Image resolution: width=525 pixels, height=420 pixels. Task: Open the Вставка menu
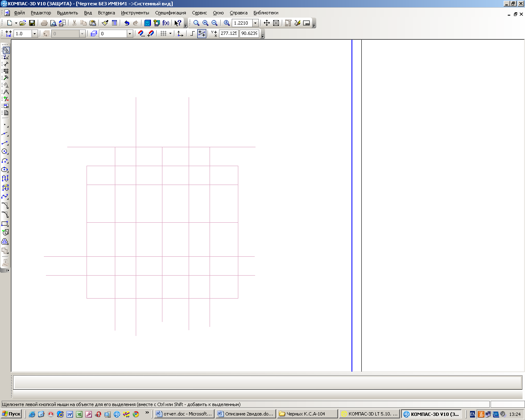coord(106,13)
